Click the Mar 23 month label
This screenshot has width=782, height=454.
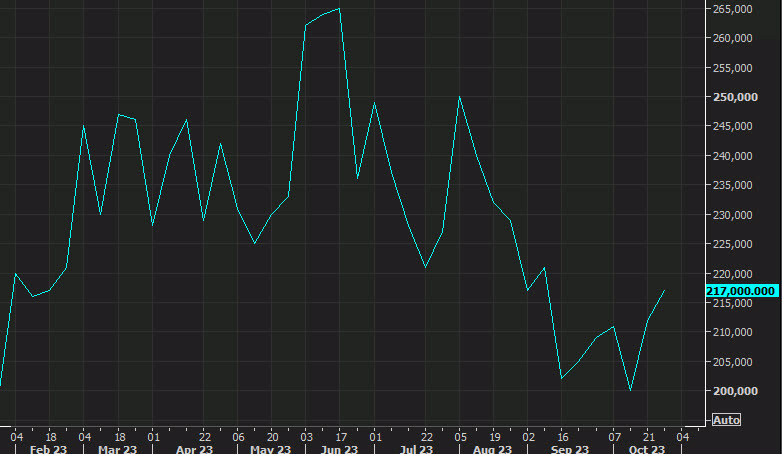click(x=118, y=449)
